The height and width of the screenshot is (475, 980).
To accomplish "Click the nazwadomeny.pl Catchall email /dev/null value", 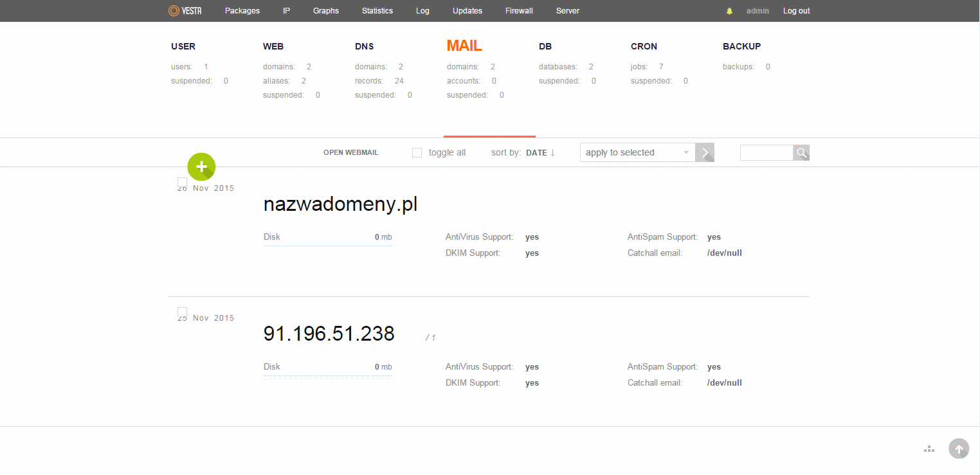I will point(725,253).
